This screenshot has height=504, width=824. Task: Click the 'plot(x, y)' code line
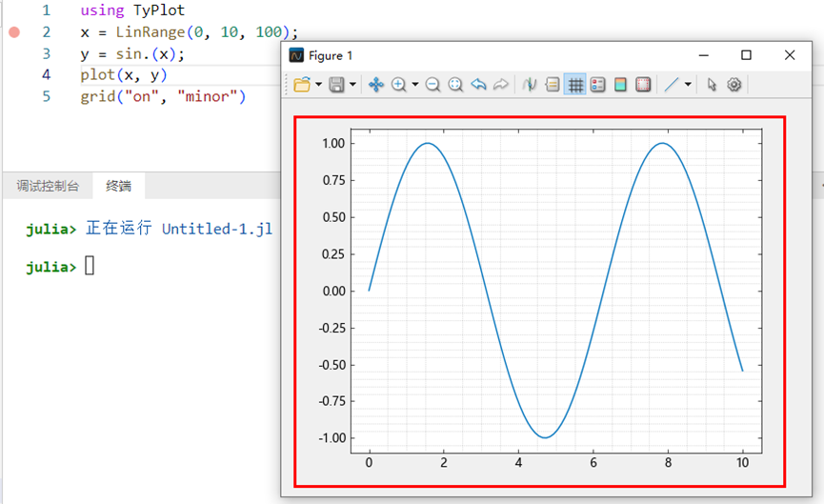[x=124, y=75]
